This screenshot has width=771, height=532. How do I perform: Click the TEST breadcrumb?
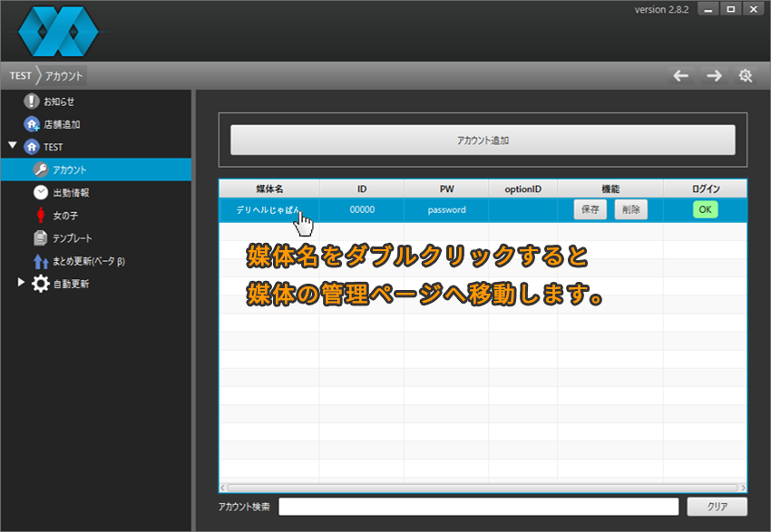tap(20, 75)
